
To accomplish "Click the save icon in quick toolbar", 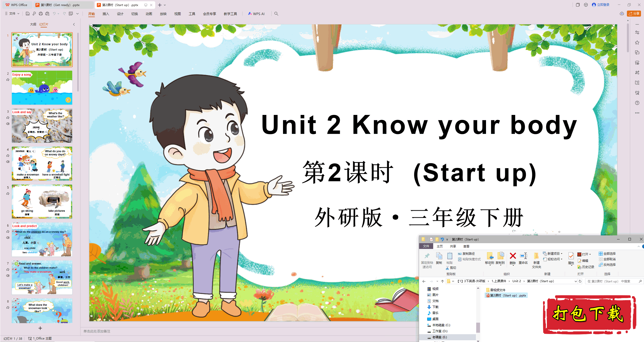I will click(x=28, y=14).
